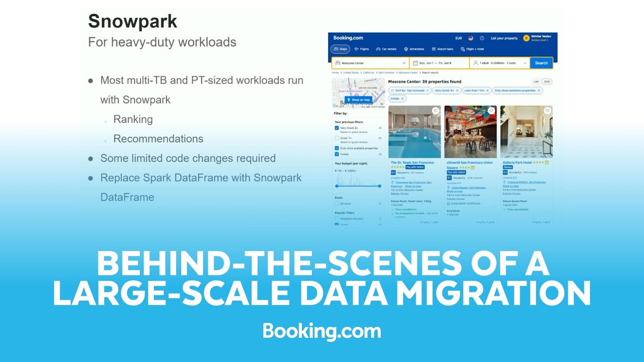Click the Pay with Wallet badge on St. Regis

(415, 167)
